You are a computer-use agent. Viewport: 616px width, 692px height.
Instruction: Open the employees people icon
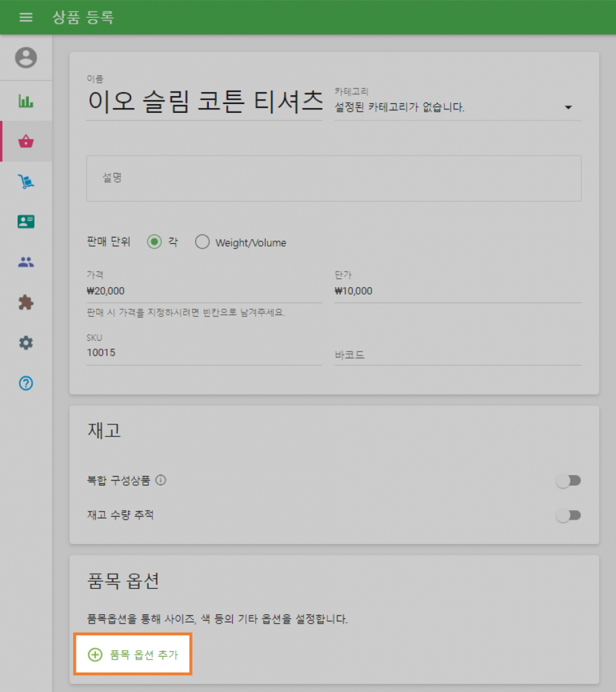point(26,262)
